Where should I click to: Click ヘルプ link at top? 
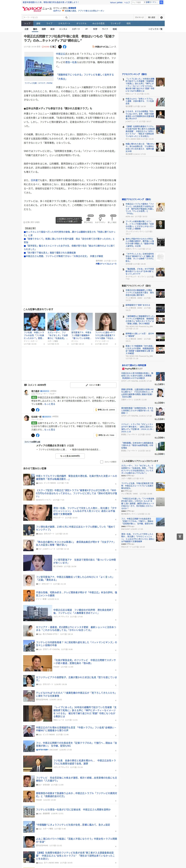click(x=127, y=2)
